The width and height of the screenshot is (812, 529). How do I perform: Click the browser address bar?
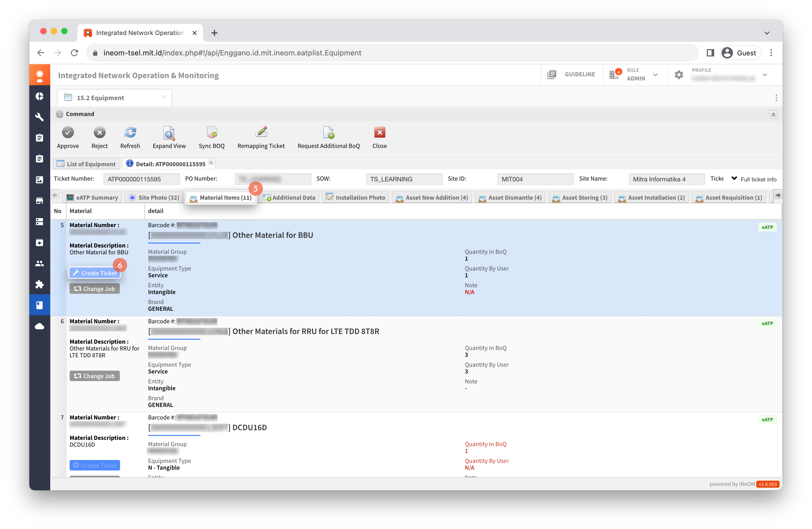pyautogui.click(x=392, y=53)
